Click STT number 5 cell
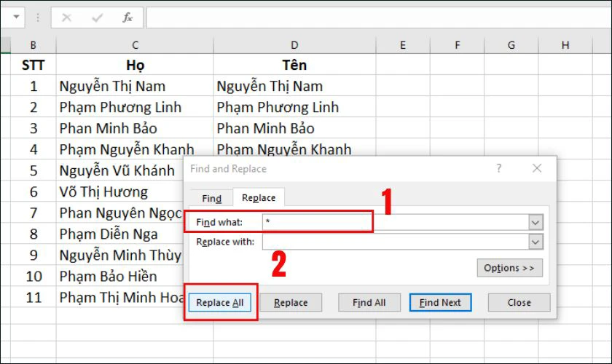This screenshot has width=612, height=364. pos(34,170)
